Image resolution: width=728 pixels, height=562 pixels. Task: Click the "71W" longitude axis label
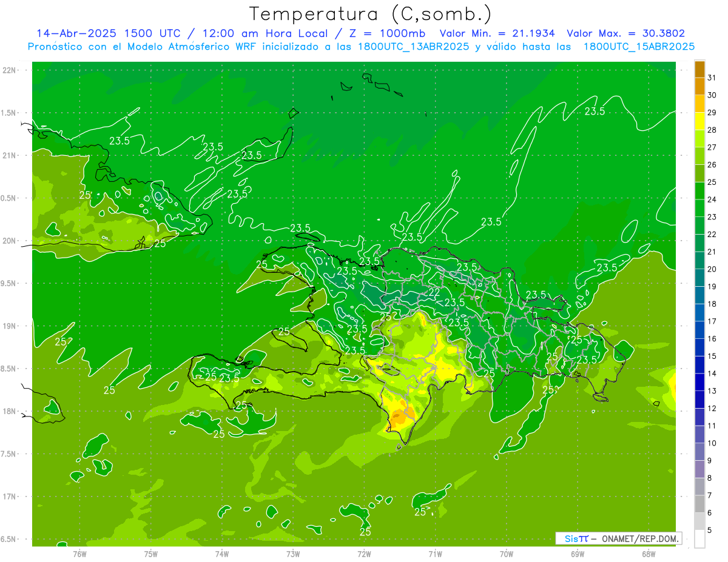tap(435, 554)
